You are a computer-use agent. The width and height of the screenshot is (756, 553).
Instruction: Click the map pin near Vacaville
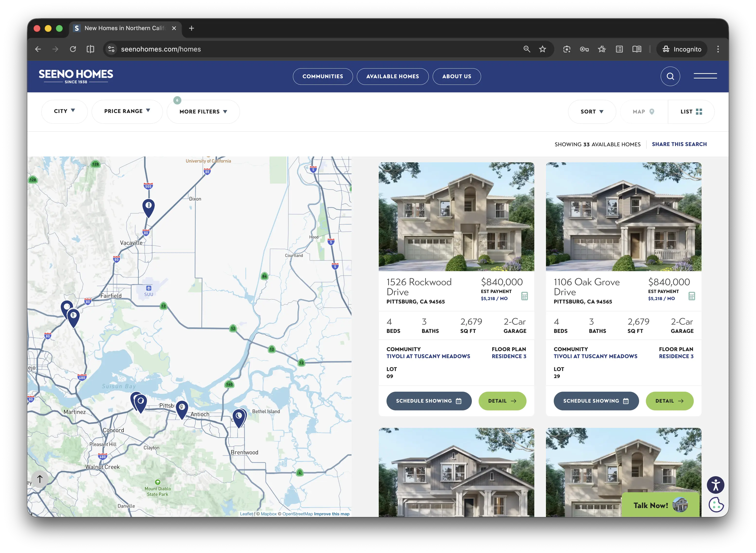pyautogui.click(x=148, y=208)
